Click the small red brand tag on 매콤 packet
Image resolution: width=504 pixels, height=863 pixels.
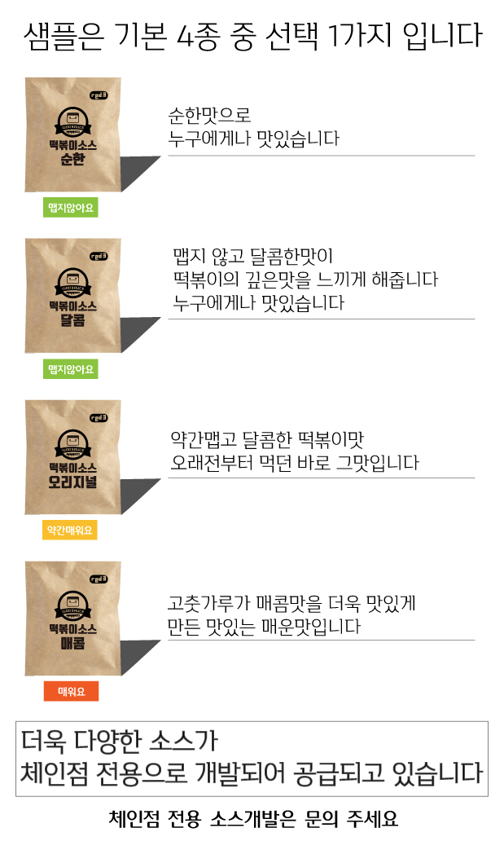click(99, 579)
